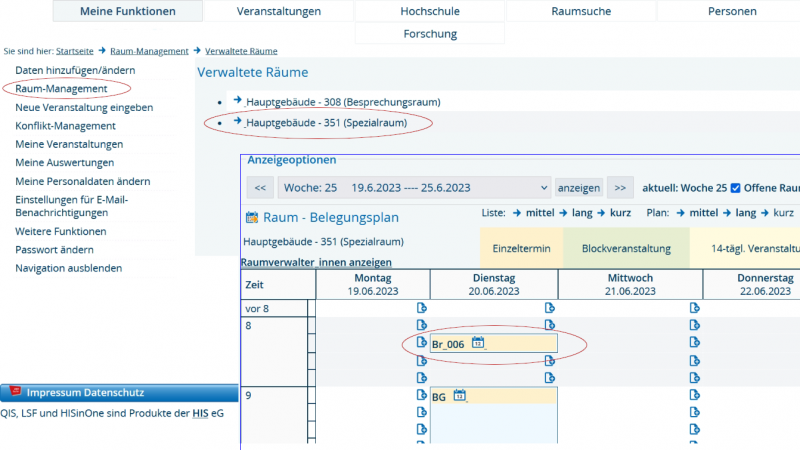
Task: Open the Forschung tab
Action: (430, 34)
